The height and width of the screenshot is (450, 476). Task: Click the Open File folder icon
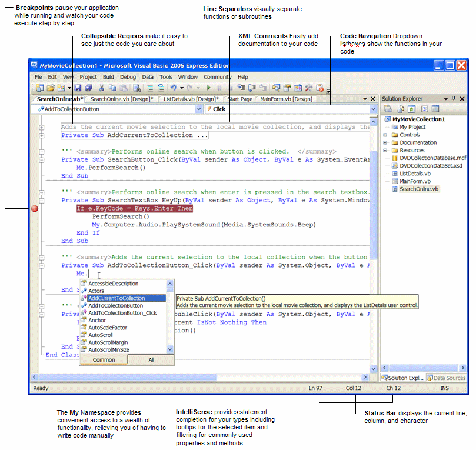51,88
